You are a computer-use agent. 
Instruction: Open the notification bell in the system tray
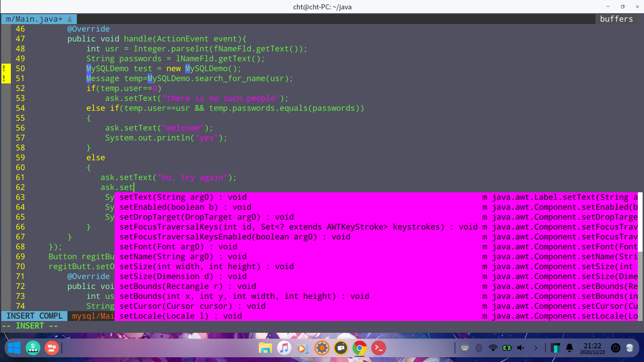click(569, 348)
